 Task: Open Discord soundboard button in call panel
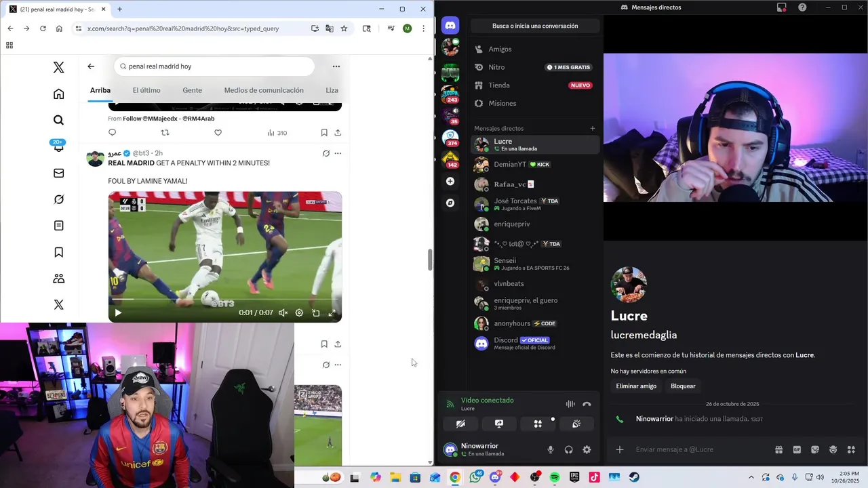point(576,424)
